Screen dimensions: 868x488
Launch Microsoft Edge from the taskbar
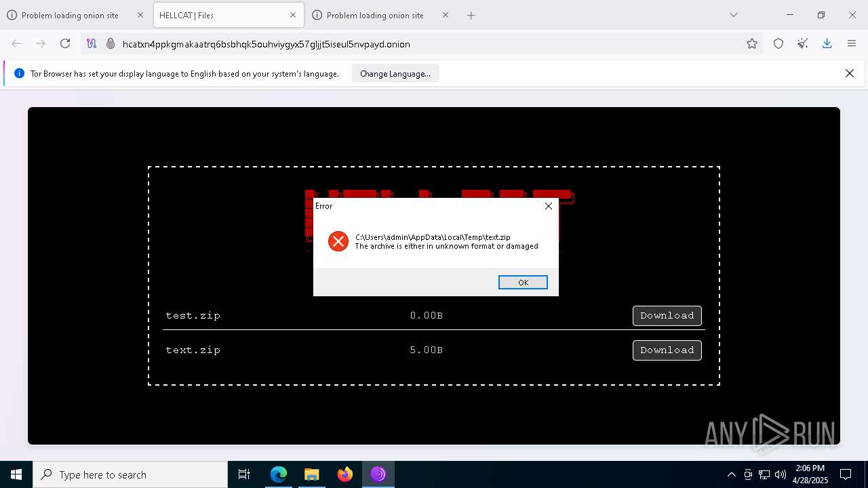[x=279, y=474]
